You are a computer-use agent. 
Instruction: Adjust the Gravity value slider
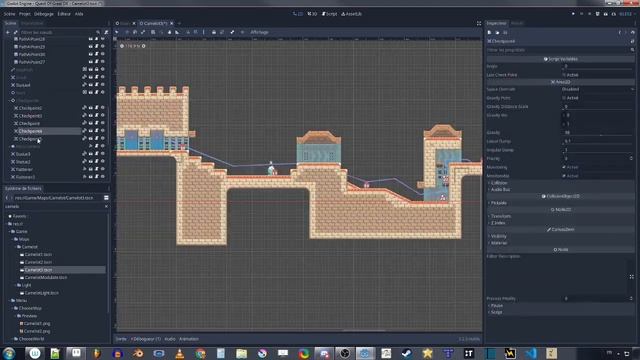coord(598,135)
